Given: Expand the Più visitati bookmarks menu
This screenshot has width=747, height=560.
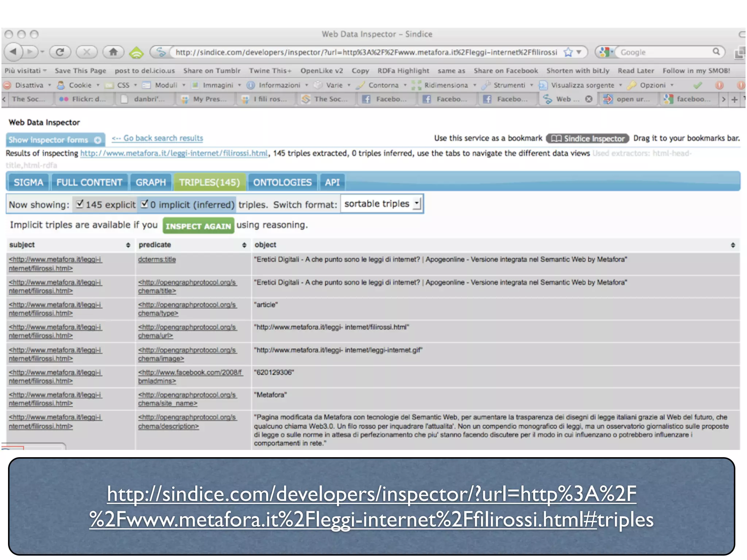Looking at the screenshot, I should pyautogui.click(x=26, y=71).
